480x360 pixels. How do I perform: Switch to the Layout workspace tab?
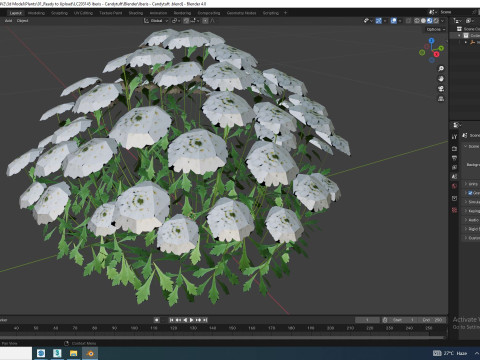click(16, 13)
